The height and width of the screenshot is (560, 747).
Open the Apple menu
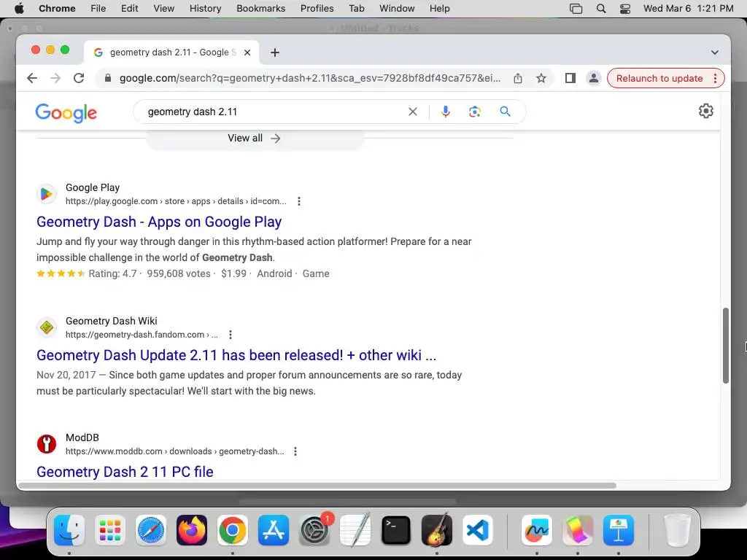pyautogui.click(x=19, y=9)
